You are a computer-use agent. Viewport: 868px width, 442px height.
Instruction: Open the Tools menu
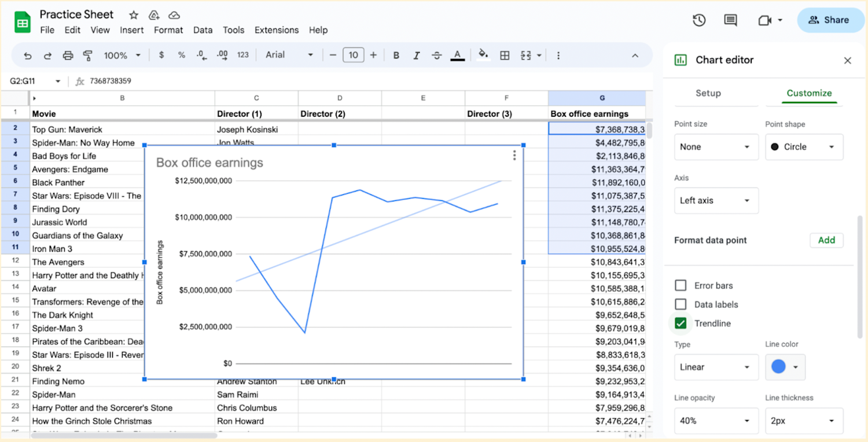[x=234, y=30]
